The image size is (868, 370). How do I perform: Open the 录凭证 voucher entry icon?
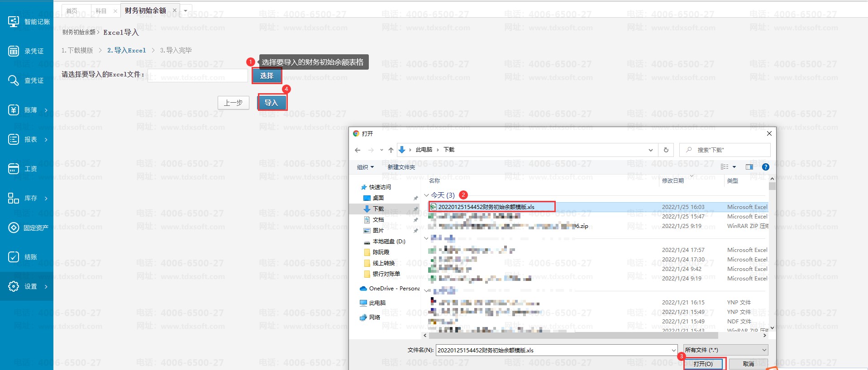(14, 51)
